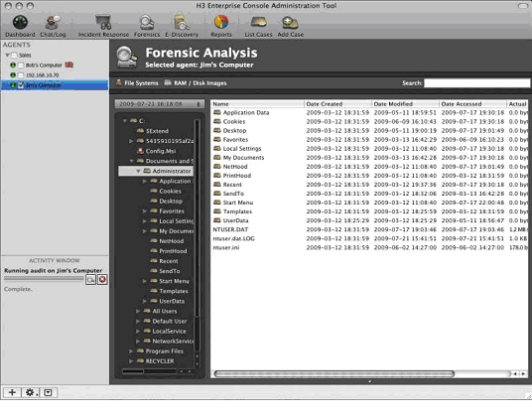Select the Start Menu row in list
This screenshot has height=415, width=532.
point(369,203)
